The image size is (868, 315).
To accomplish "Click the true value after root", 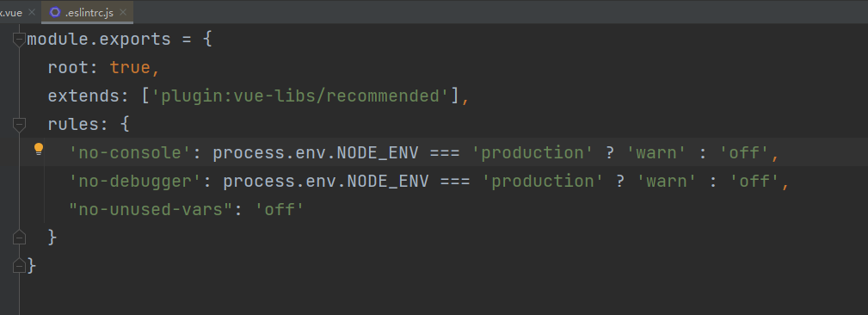I will point(130,68).
